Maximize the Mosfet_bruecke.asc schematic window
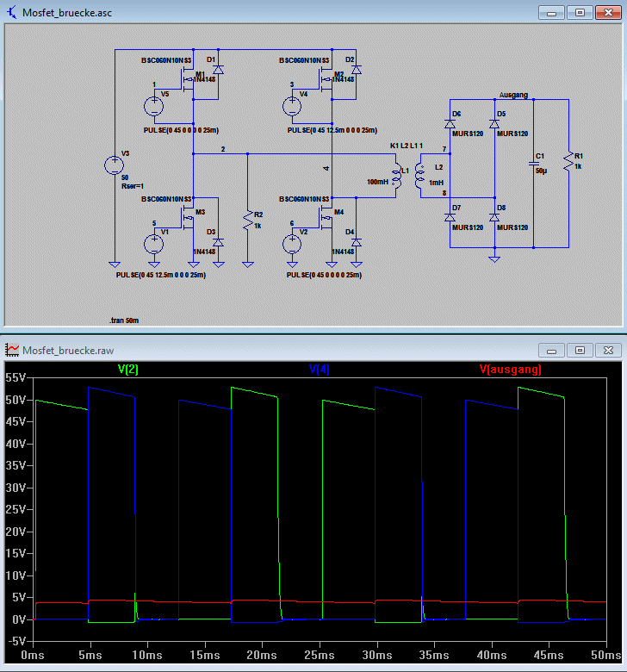The height and width of the screenshot is (672, 627). tap(580, 13)
